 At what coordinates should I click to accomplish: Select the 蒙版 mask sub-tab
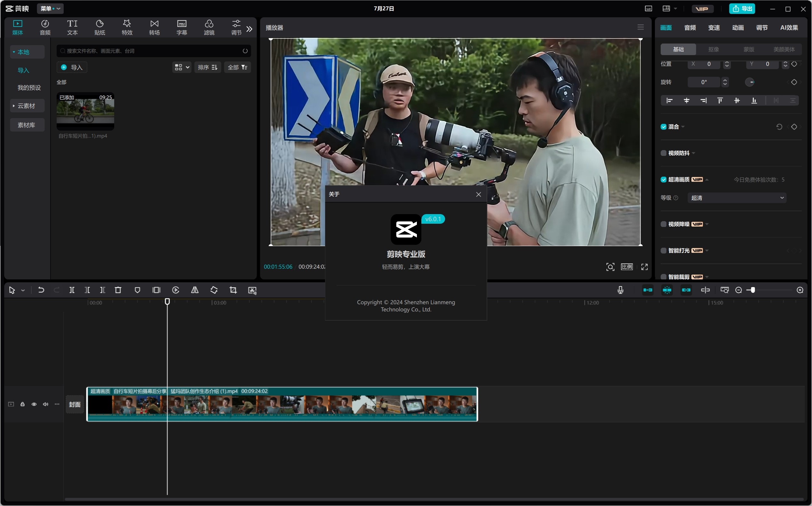click(749, 49)
